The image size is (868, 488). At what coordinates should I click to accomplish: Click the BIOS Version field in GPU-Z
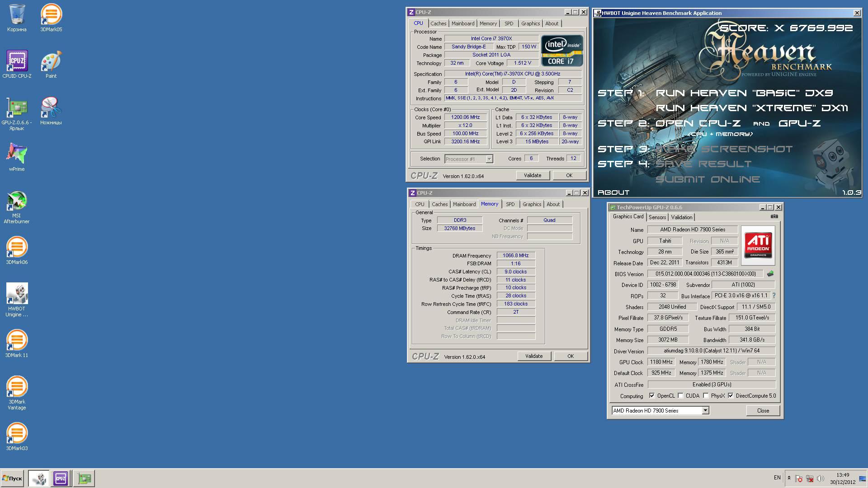(705, 274)
